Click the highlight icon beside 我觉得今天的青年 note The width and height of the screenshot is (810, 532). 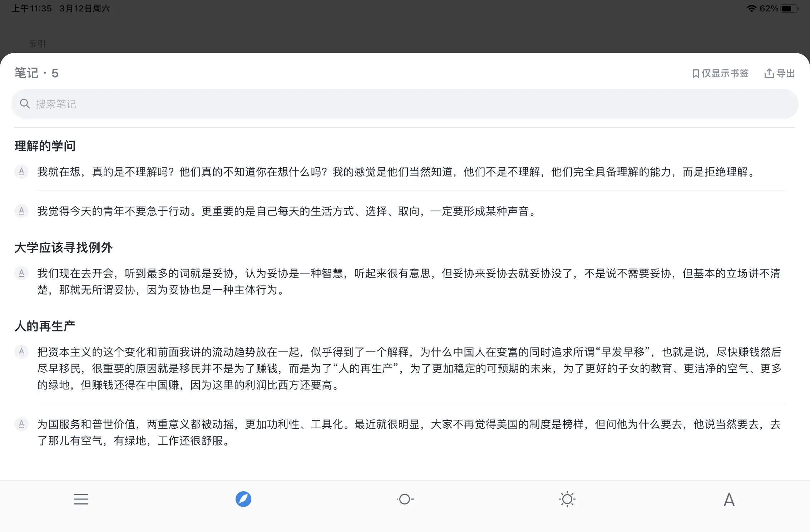pyautogui.click(x=21, y=211)
